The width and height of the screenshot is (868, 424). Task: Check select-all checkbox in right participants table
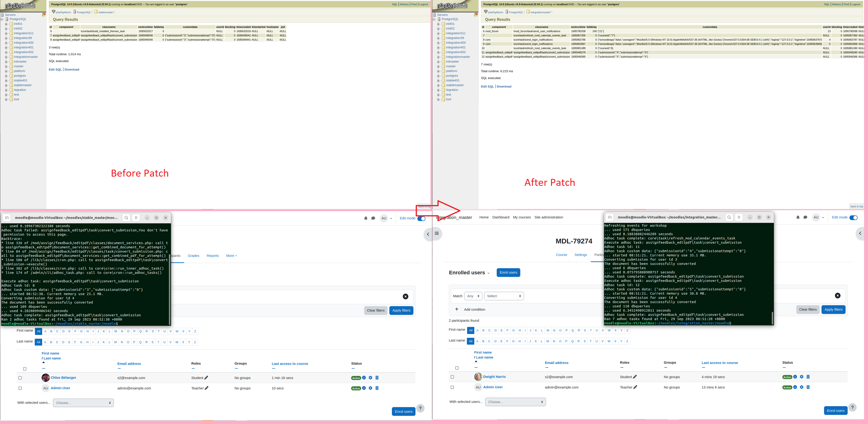(x=457, y=368)
